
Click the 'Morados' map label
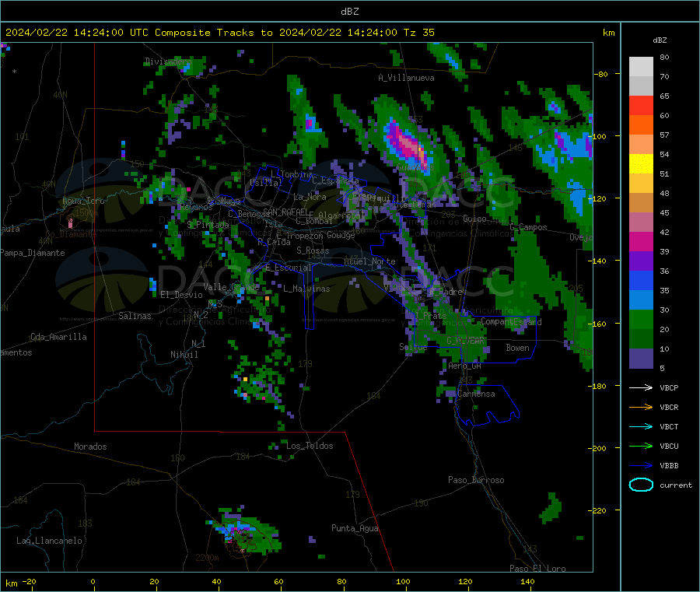coord(90,447)
